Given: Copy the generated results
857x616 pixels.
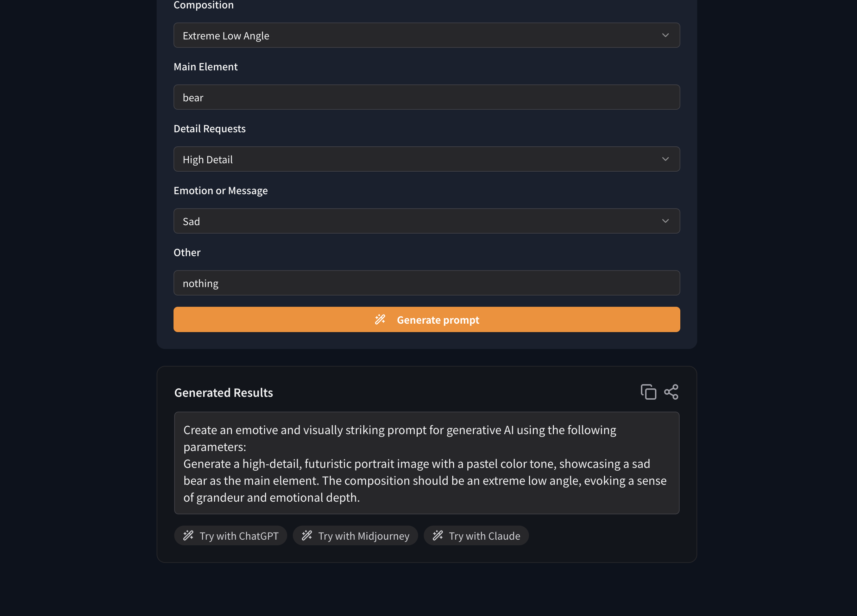Looking at the screenshot, I should [648, 392].
